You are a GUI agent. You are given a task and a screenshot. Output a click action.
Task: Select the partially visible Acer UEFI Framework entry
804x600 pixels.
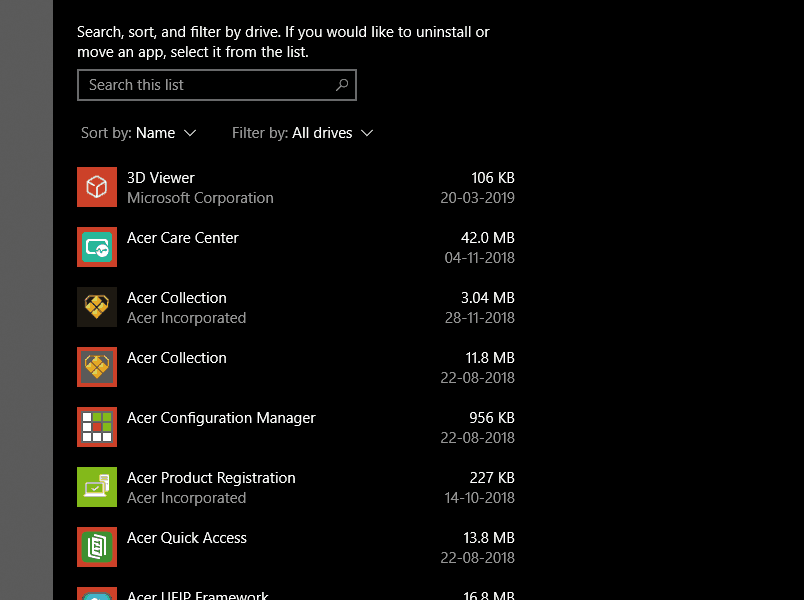[197, 595]
